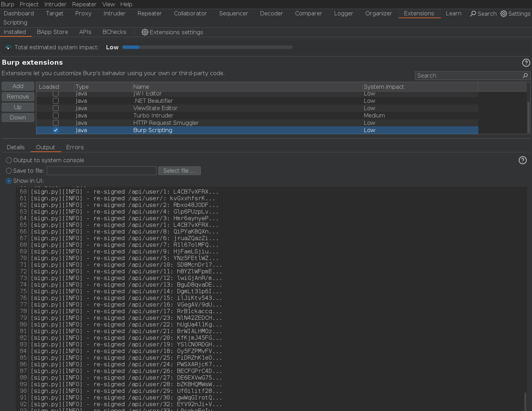This screenshot has height=411, width=532.
Task: Open the Decoder tab
Action: click(271, 14)
